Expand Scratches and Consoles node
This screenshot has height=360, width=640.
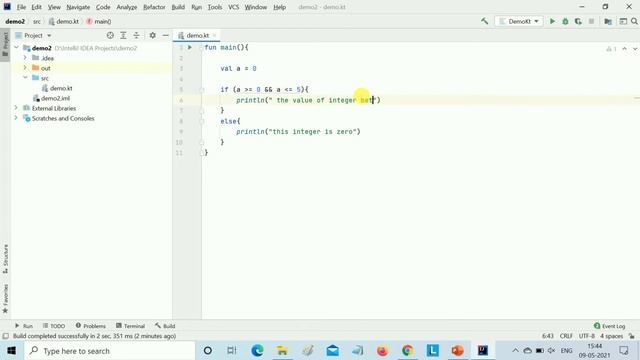tap(16, 118)
